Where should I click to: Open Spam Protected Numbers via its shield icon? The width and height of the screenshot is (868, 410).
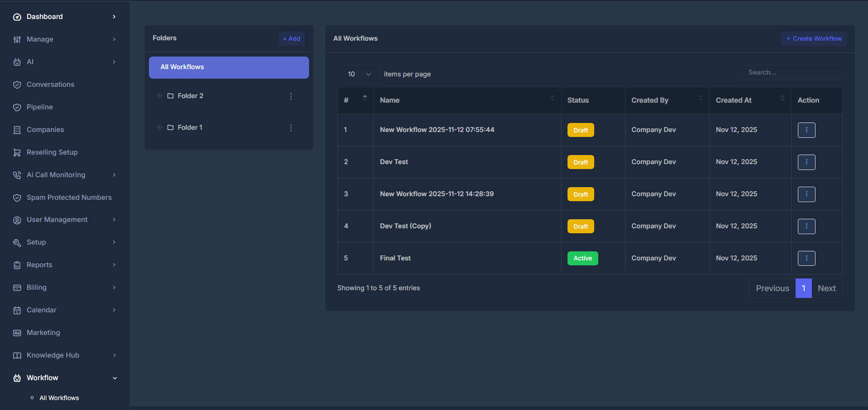point(17,198)
